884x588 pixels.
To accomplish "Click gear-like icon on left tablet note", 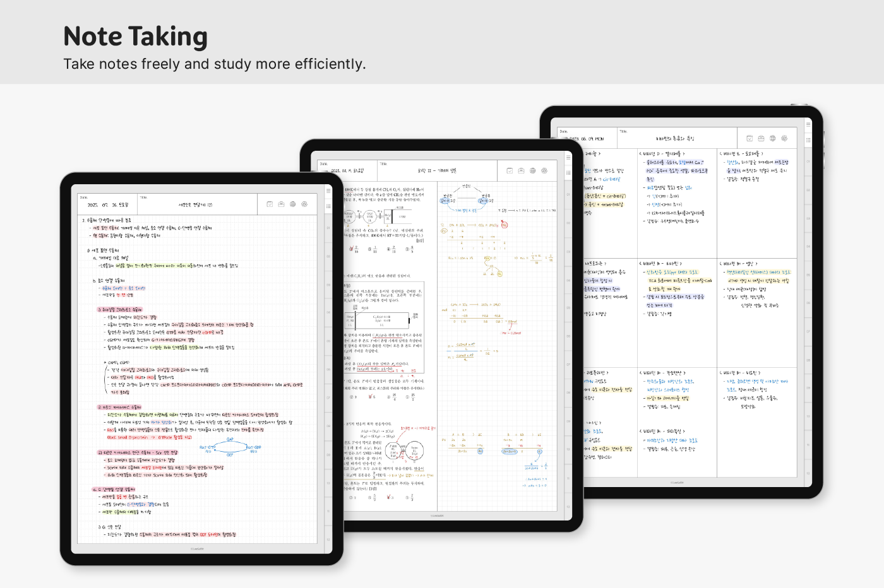I will coord(304,204).
